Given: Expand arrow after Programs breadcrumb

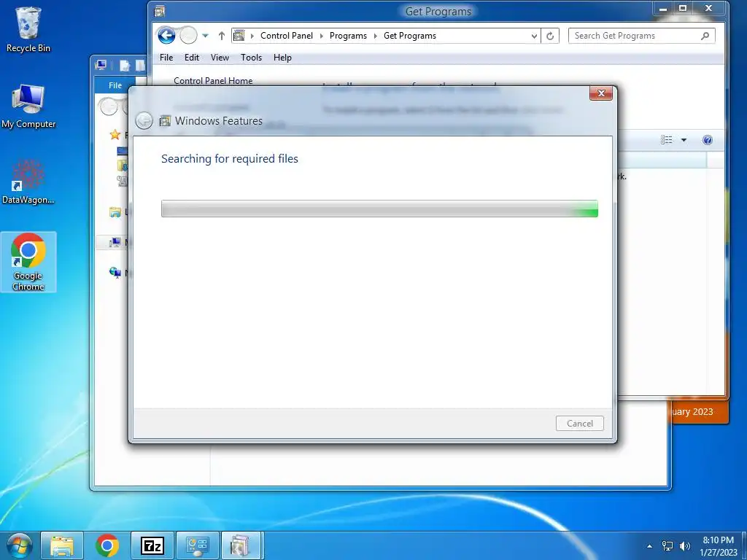Looking at the screenshot, I should coord(376,36).
